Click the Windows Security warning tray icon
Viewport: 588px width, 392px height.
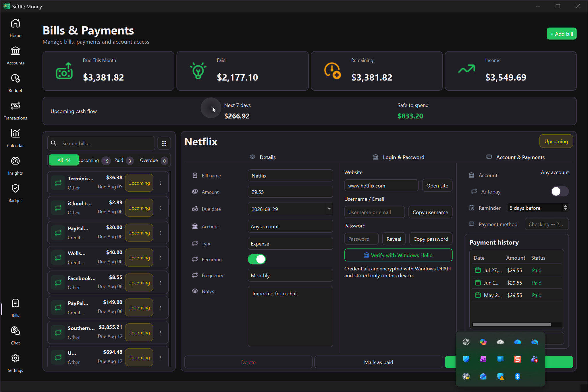coord(500,376)
